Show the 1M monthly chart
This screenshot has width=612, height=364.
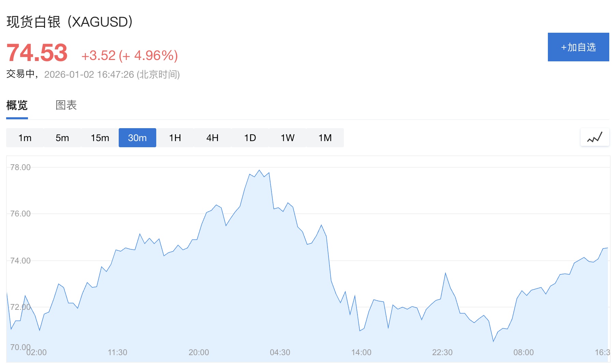coord(325,138)
